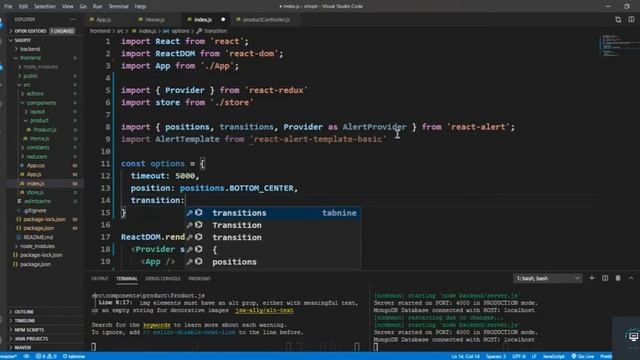The width and height of the screenshot is (640, 360).
Task: Open the 'keywords' link in terminal
Action: 157,325
